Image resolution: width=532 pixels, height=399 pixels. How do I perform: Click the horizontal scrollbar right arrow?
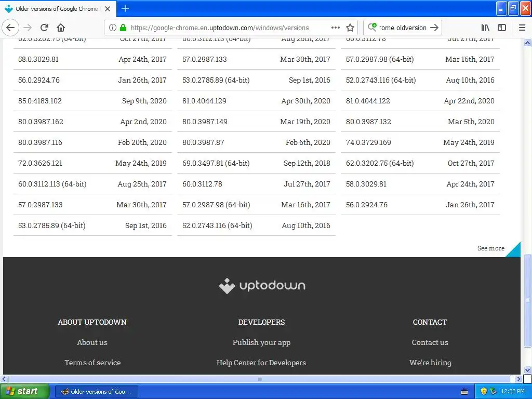point(518,379)
